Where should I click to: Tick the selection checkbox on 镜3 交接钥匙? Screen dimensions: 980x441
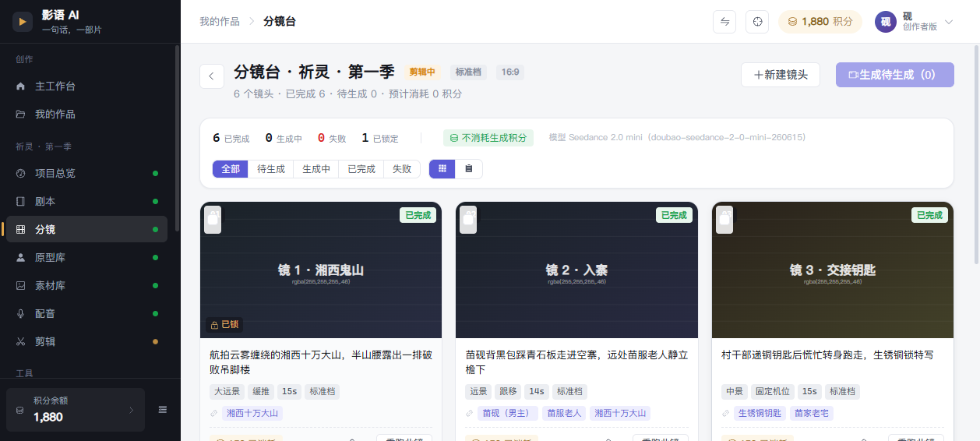click(724, 220)
